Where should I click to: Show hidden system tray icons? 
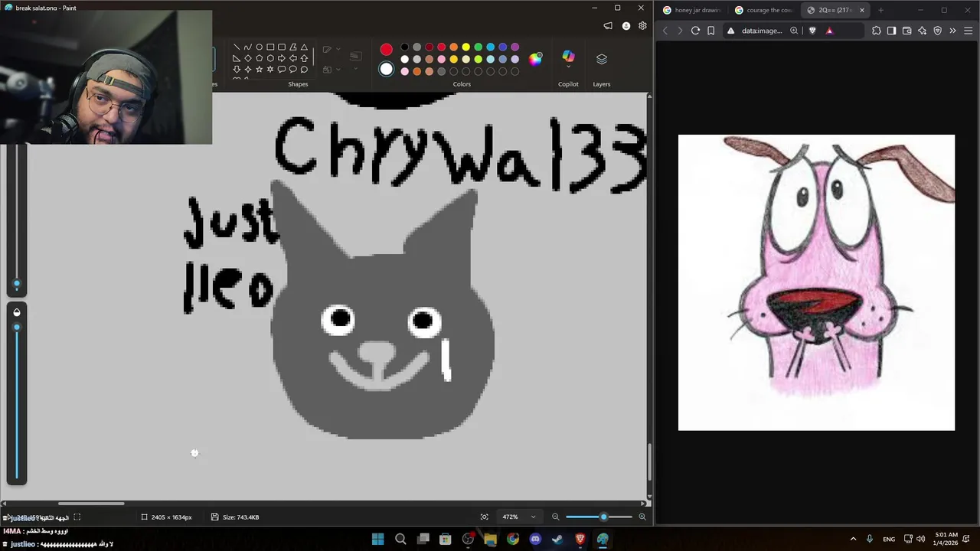(853, 539)
